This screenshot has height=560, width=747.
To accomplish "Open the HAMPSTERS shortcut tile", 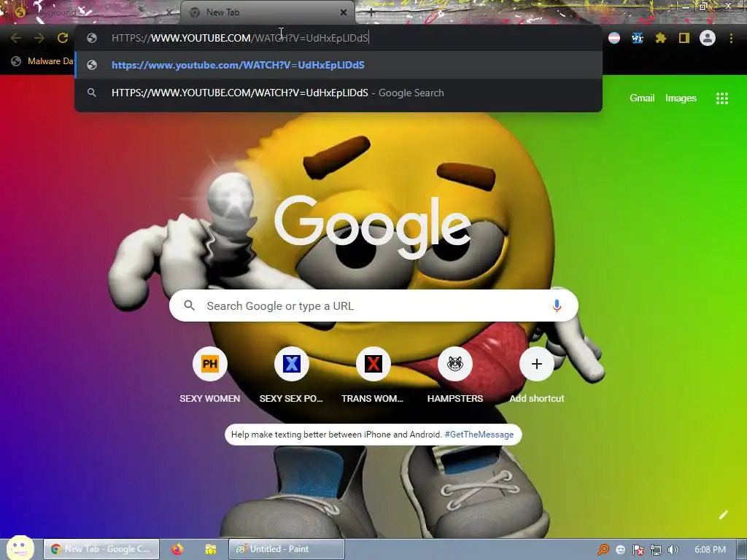I will tap(455, 376).
